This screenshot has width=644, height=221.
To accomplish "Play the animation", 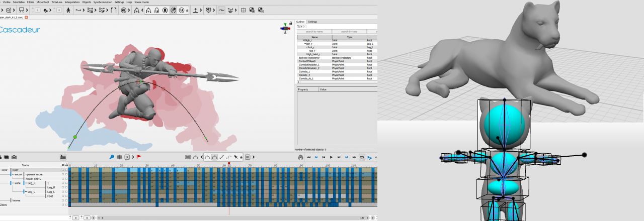I will 331,157.
